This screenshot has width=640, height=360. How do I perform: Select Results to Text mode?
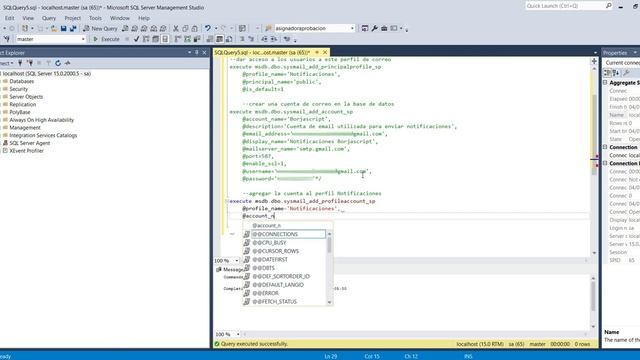[x=210, y=39]
